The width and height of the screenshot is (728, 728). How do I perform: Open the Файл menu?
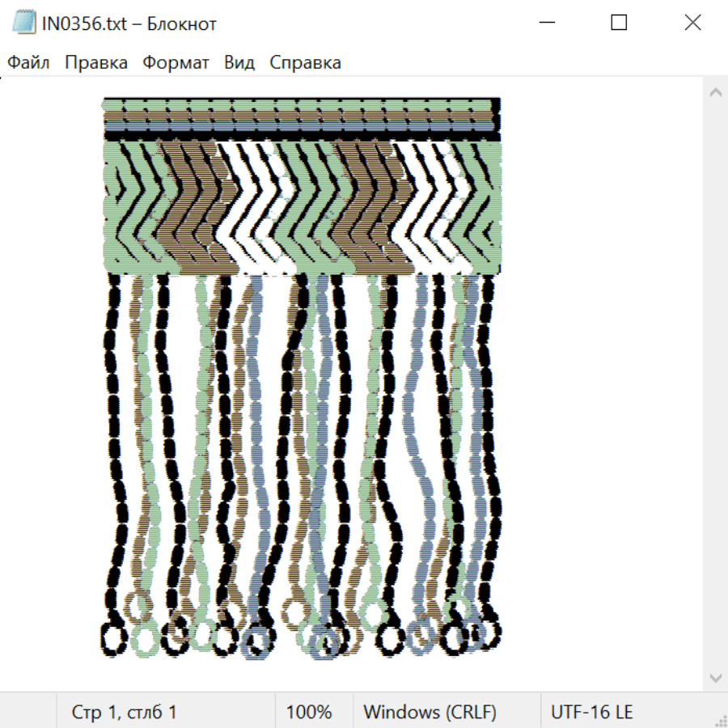(28, 62)
